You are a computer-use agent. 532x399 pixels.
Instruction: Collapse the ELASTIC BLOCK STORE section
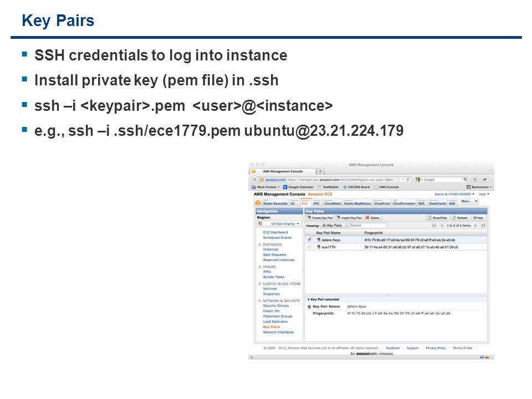pyautogui.click(x=259, y=284)
